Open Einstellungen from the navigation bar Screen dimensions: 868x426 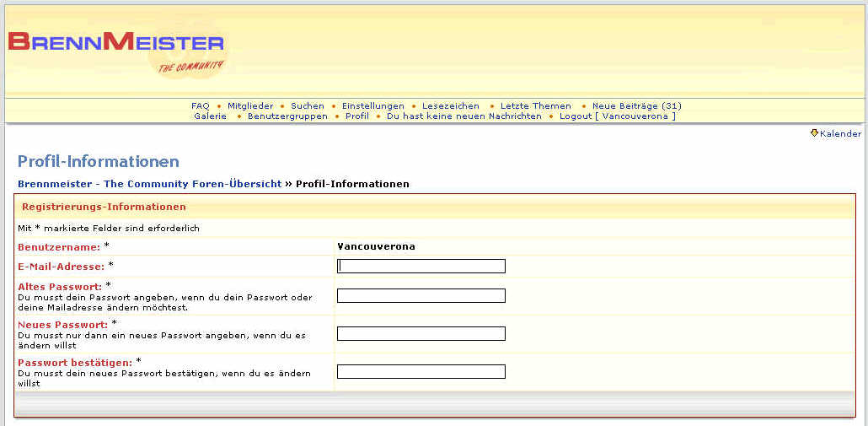(372, 106)
